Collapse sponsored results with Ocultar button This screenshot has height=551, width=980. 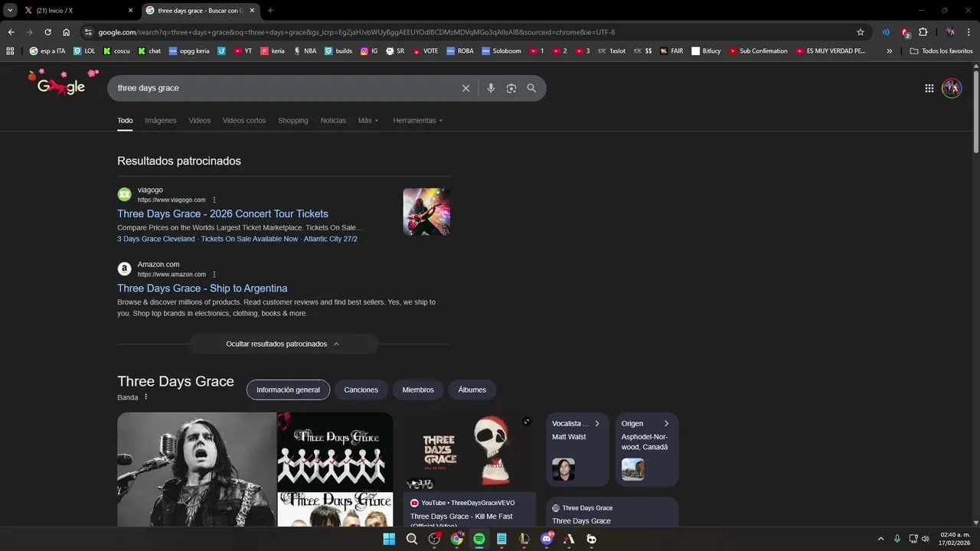[283, 344]
